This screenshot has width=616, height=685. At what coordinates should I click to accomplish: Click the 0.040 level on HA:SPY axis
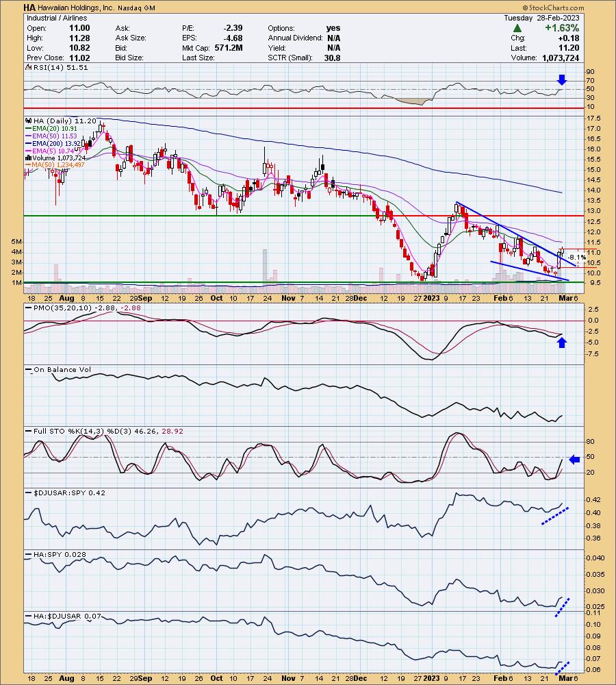[x=595, y=558]
